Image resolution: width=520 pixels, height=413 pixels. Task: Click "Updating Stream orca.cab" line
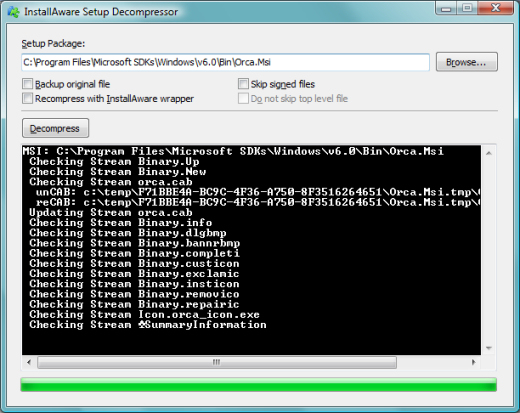(x=111, y=213)
